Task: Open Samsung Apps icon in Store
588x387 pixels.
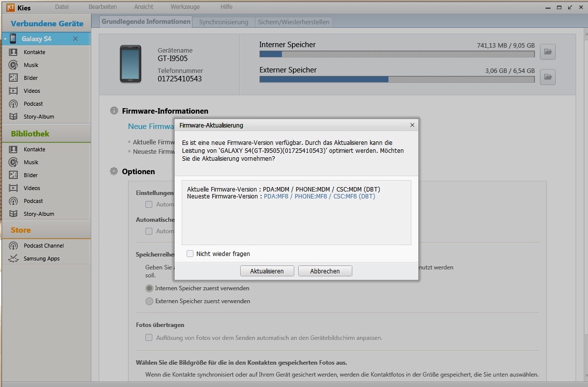Action: pos(13,258)
